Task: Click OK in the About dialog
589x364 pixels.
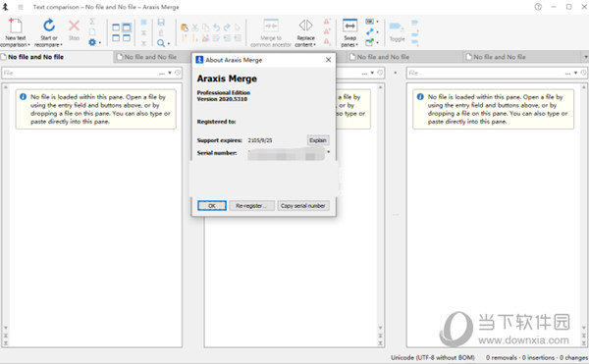Action: 212,206
